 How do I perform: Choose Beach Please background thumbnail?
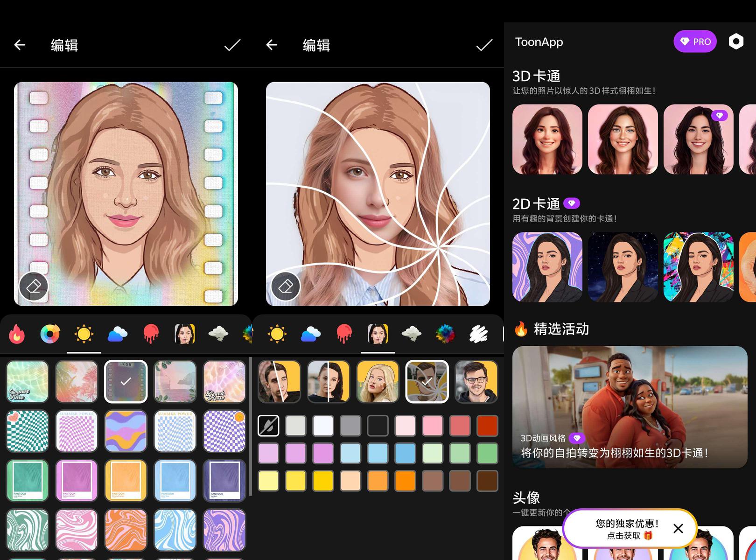tap(224, 382)
